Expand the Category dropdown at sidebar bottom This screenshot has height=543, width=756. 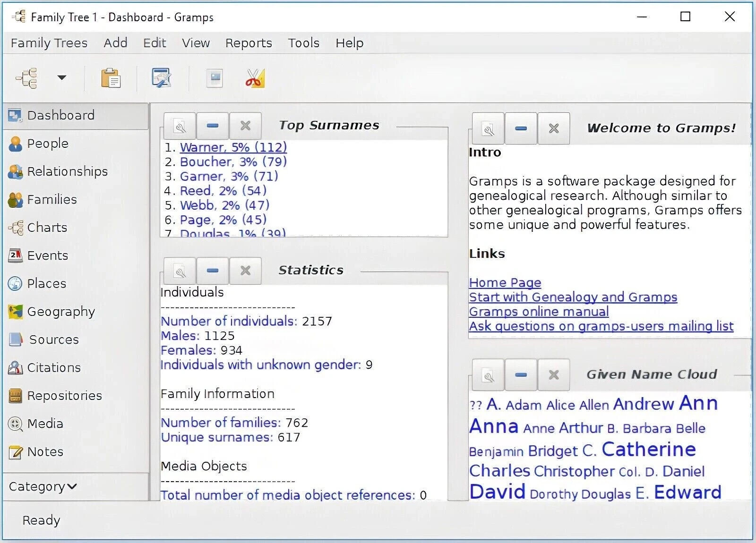coord(43,486)
